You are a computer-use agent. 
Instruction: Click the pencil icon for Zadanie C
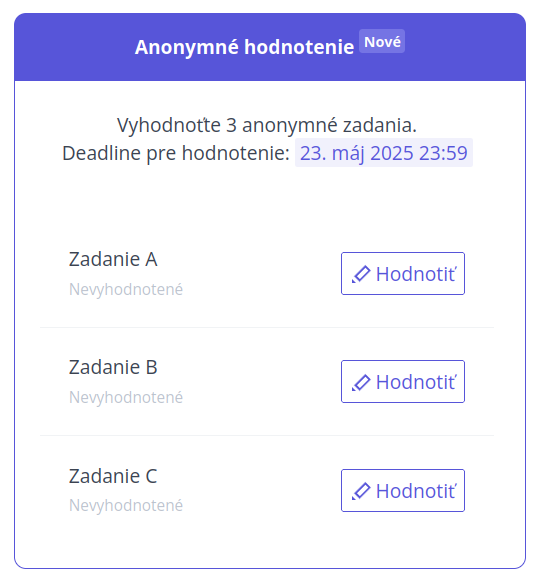pyautogui.click(x=361, y=491)
